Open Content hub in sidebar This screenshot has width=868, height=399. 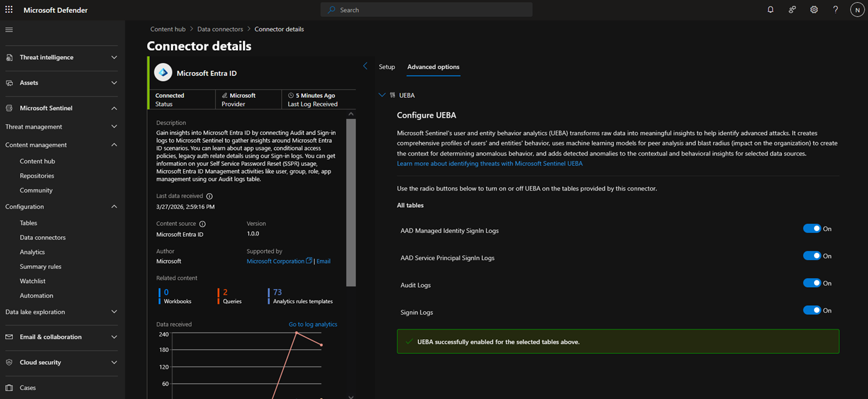(37, 161)
